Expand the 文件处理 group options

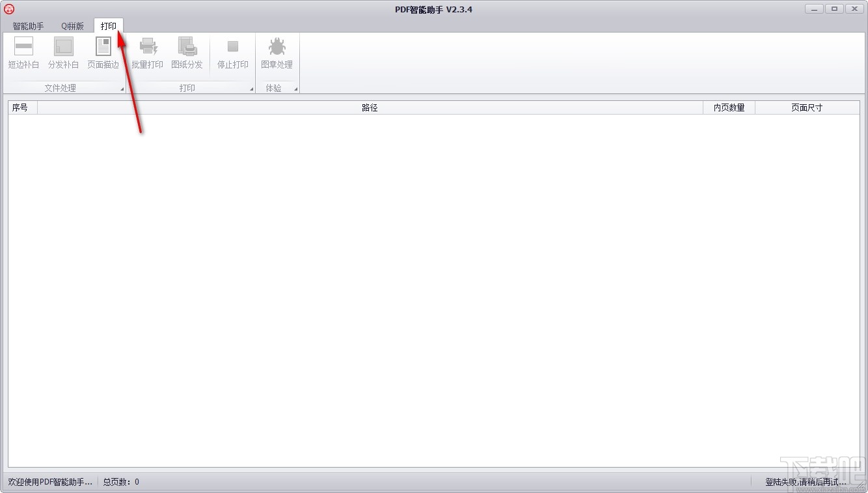(122, 88)
